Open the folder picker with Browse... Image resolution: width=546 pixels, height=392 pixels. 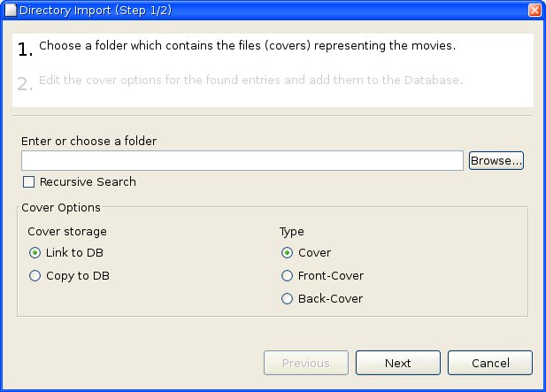tap(496, 160)
